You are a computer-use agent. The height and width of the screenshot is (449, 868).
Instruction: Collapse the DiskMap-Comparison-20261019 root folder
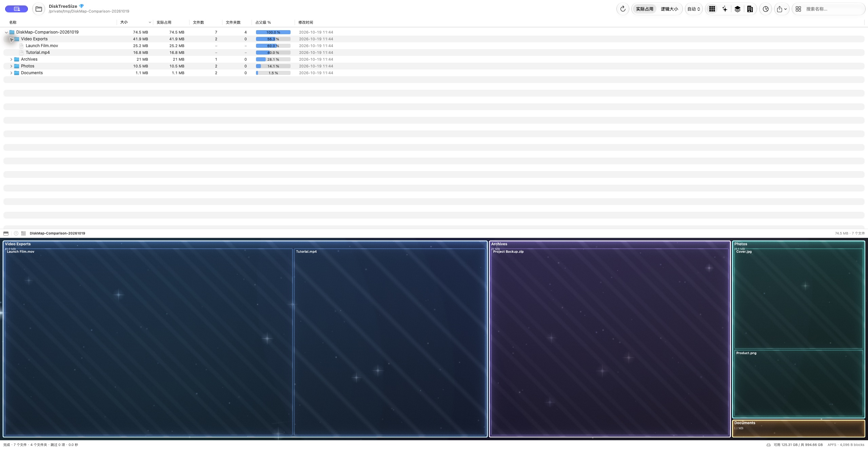click(x=6, y=33)
